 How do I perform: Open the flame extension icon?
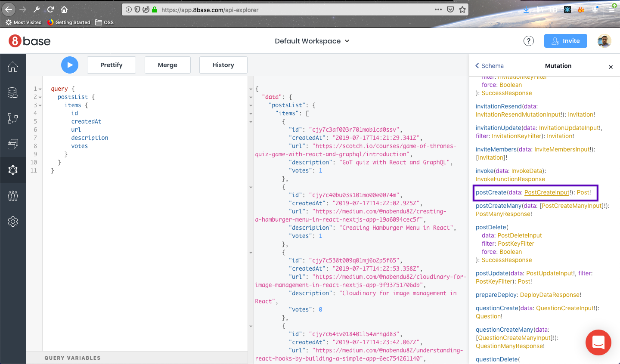(x=581, y=9)
